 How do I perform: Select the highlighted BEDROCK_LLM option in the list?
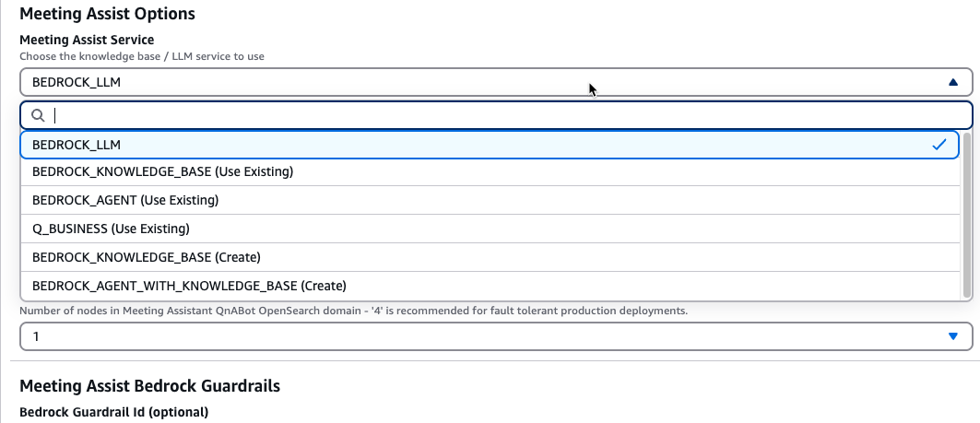pos(490,145)
